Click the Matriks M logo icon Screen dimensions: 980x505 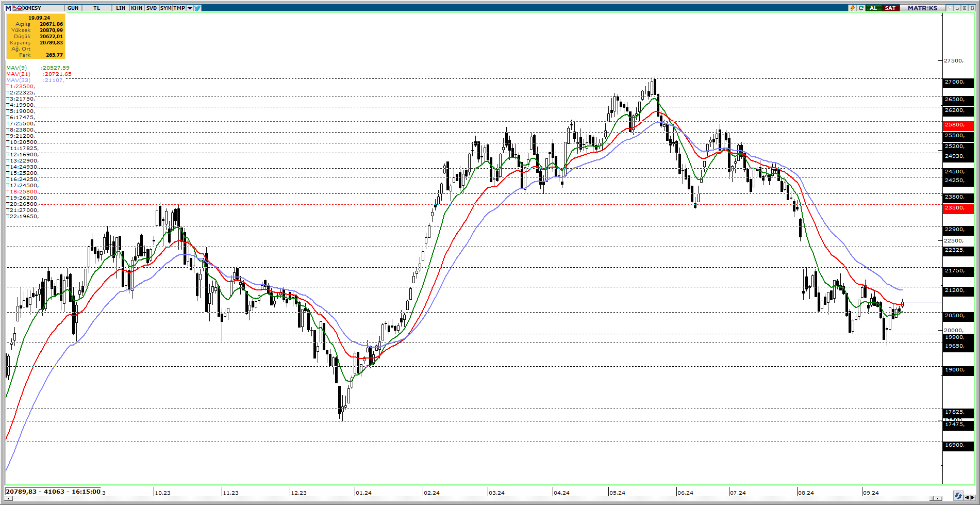[x=8, y=8]
